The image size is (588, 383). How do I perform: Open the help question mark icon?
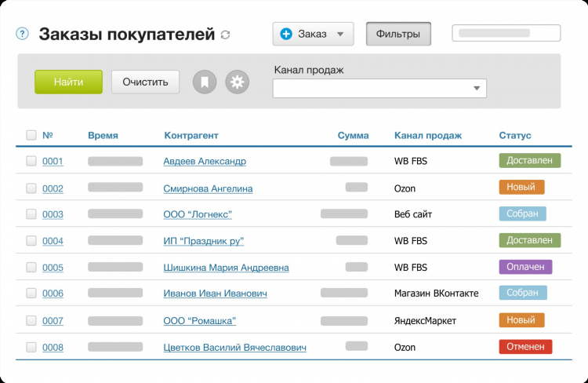(x=22, y=35)
